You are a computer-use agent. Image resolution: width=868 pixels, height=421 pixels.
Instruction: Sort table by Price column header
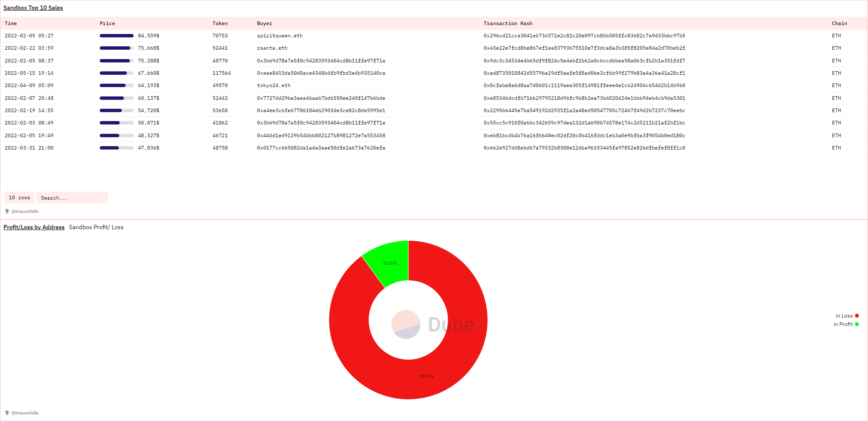click(107, 23)
